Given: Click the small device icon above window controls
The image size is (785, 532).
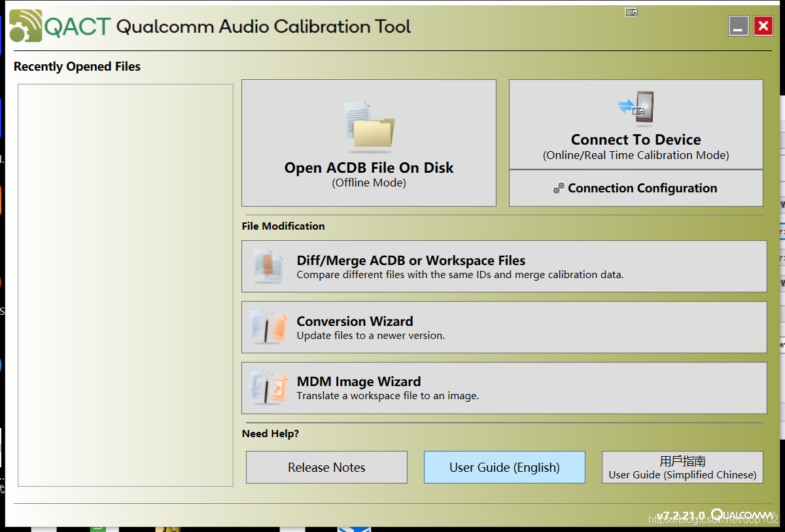Looking at the screenshot, I should tap(631, 11).
